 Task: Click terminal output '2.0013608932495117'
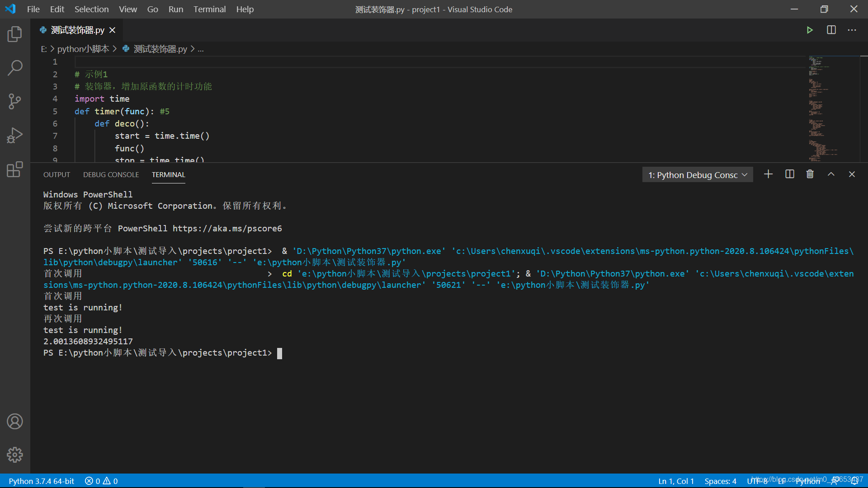[88, 342]
